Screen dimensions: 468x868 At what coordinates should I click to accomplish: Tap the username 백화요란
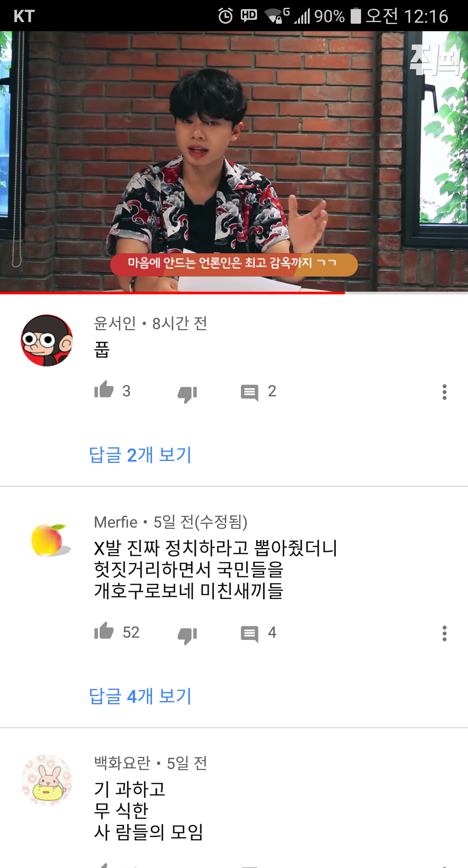[122, 763]
